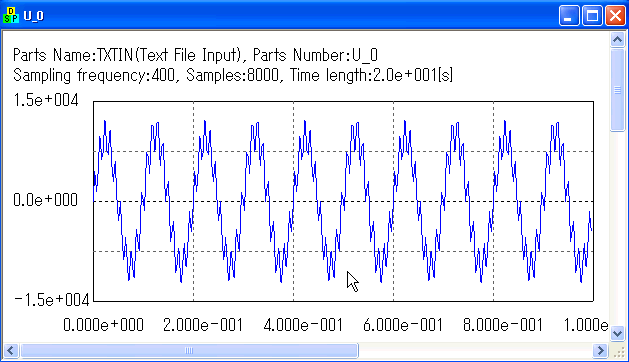Click the vertical scrollbar up arrow

pyautogui.click(x=617, y=39)
